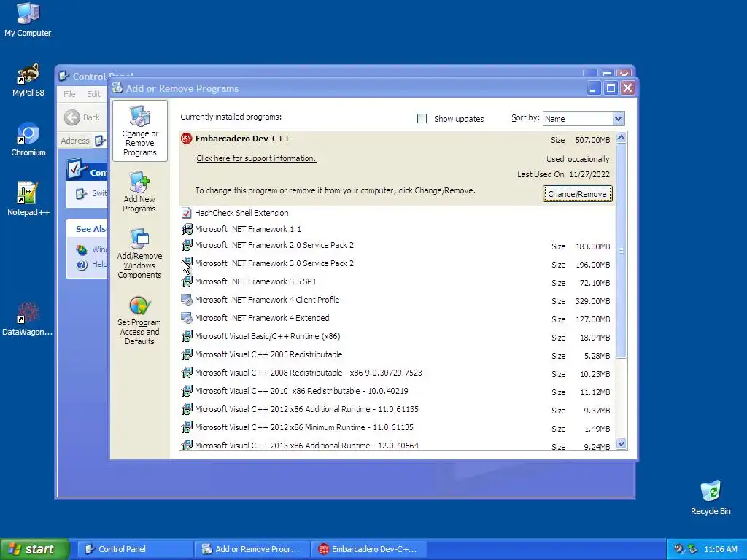Click the system tray network icon

[693, 549]
